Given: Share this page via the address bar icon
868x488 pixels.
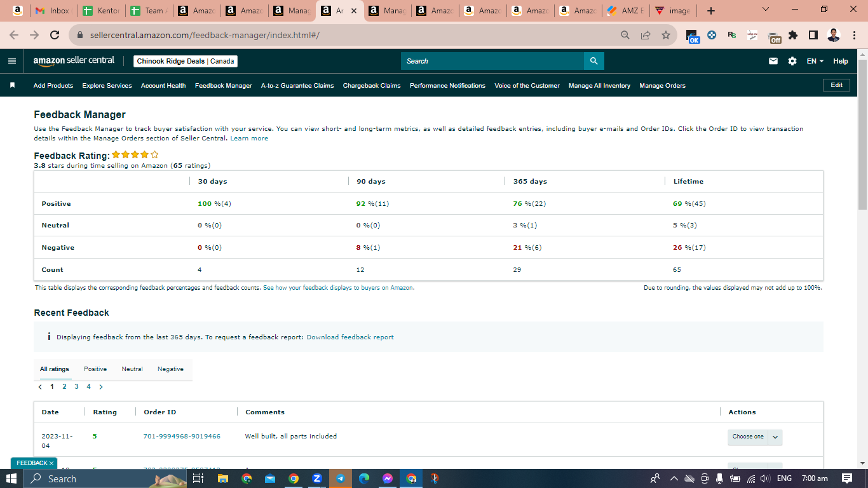Looking at the screenshot, I should click(x=646, y=35).
